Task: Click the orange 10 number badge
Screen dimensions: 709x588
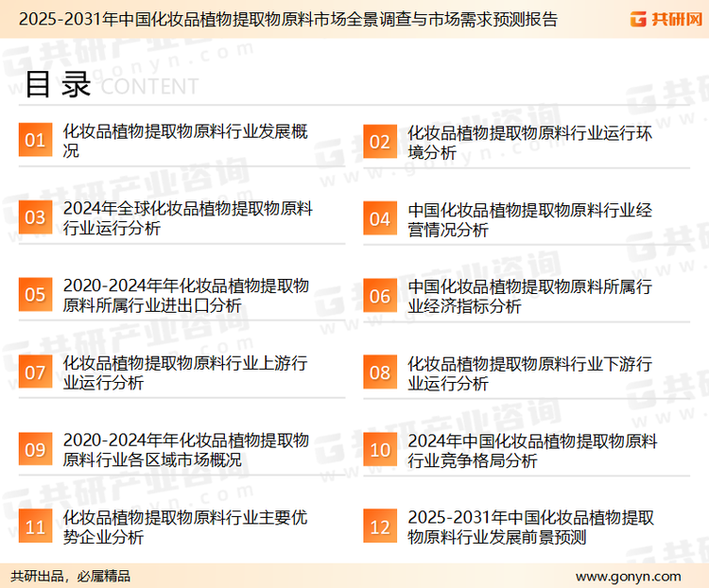Action: pos(380,450)
